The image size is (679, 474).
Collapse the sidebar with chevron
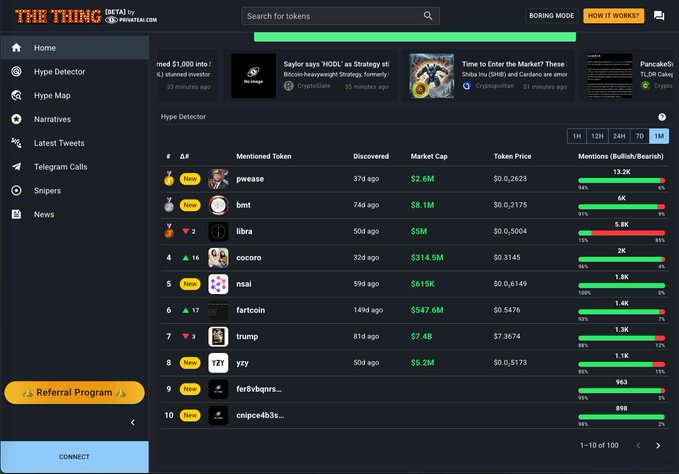(x=133, y=422)
